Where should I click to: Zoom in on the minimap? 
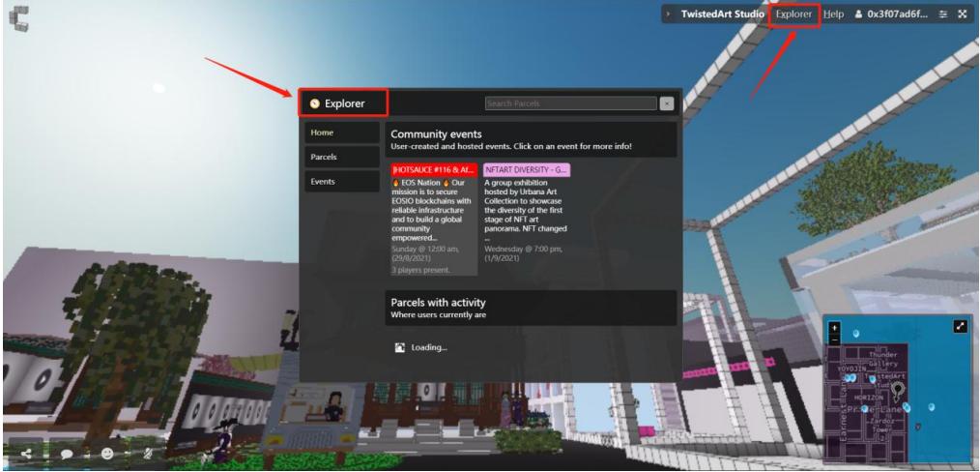(x=835, y=327)
